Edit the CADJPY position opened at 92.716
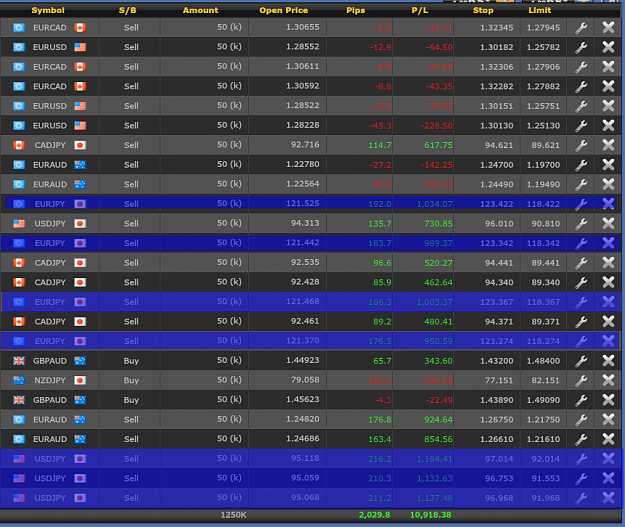The width and height of the screenshot is (625, 527). 581,145
